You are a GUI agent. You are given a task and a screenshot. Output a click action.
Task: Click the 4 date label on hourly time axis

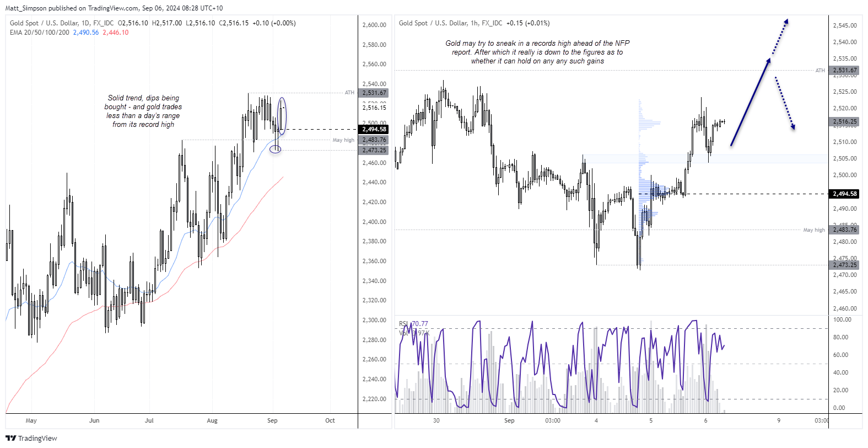(596, 420)
